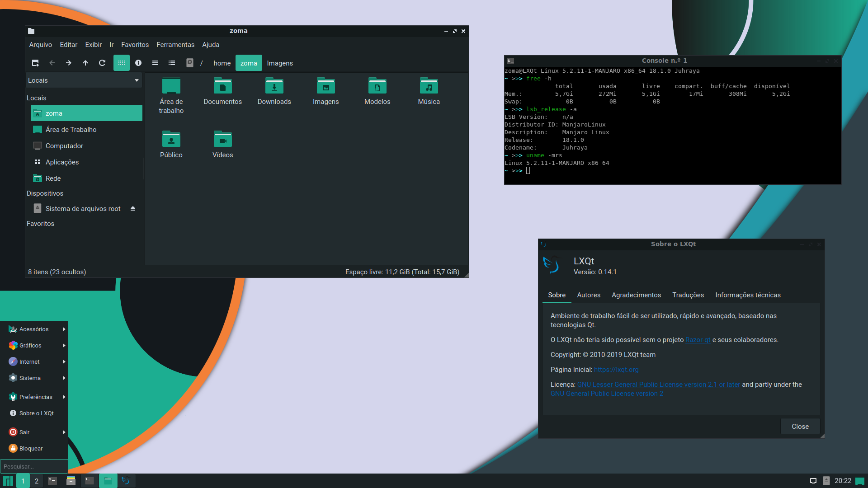The height and width of the screenshot is (488, 868).
Task: Open Sobre o LXQt from the menu
Action: [34, 413]
